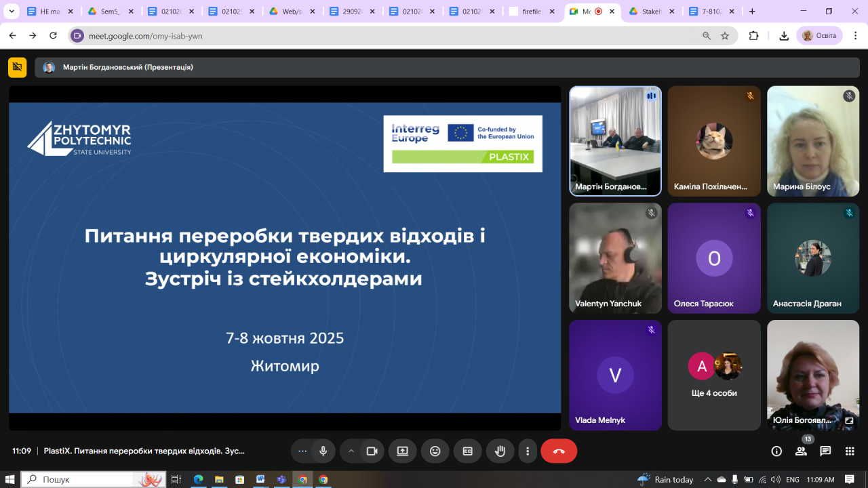868x488 pixels.
Task: Open the meeting activities grid
Action: click(850, 451)
